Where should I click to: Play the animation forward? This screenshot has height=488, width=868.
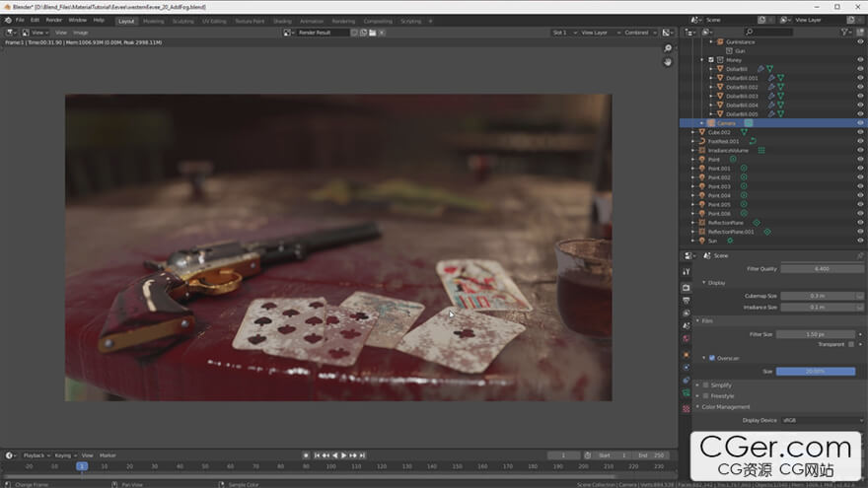(x=344, y=455)
